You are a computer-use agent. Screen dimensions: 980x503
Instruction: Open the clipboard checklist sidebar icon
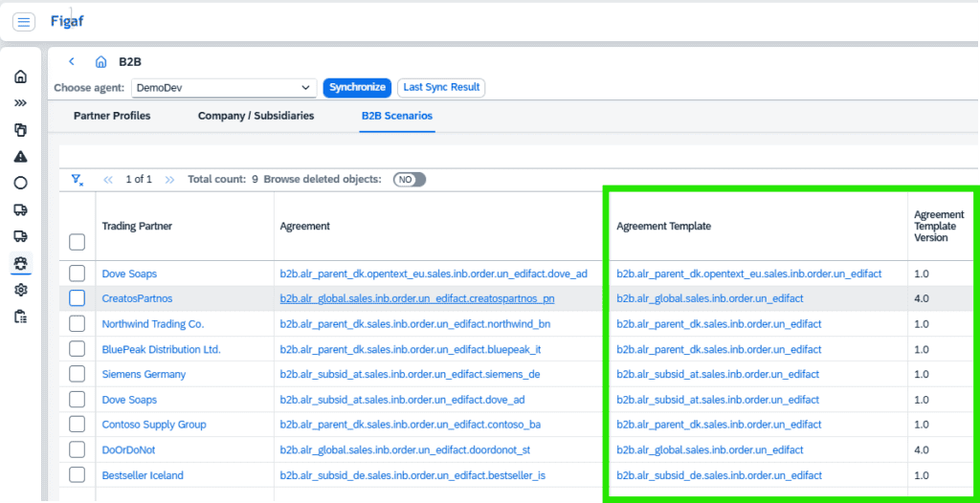coord(21,317)
